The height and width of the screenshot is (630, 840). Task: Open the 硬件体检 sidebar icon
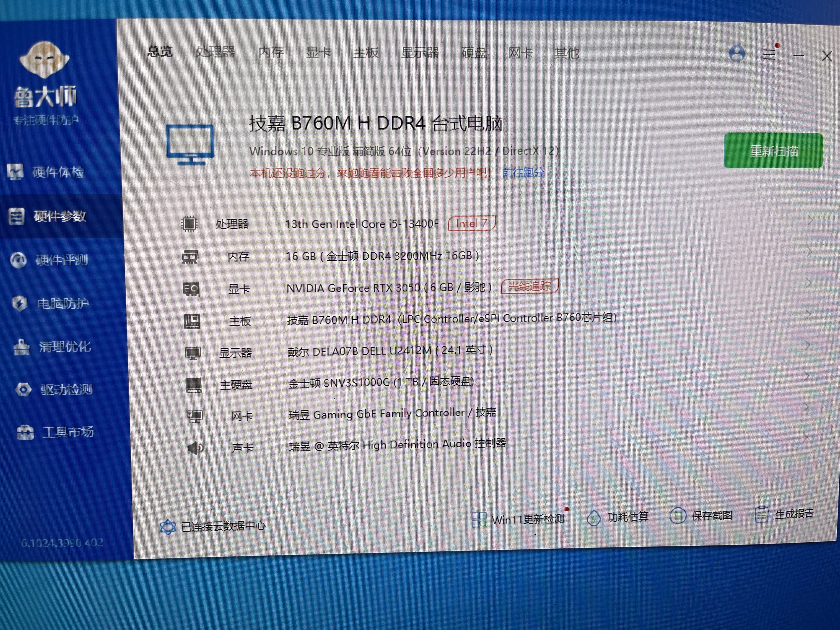point(15,172)
